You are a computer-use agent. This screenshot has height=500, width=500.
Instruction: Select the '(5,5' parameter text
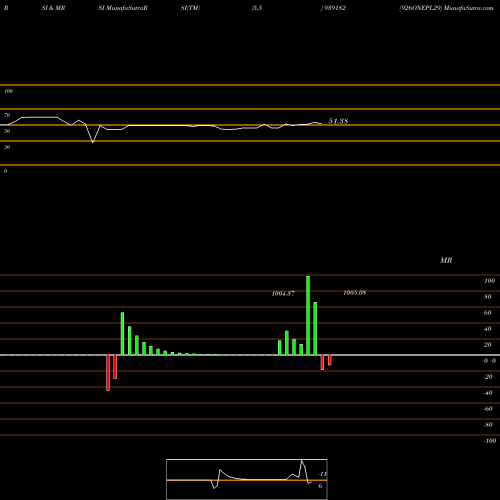pyautogui.click(x=257, y=8)
